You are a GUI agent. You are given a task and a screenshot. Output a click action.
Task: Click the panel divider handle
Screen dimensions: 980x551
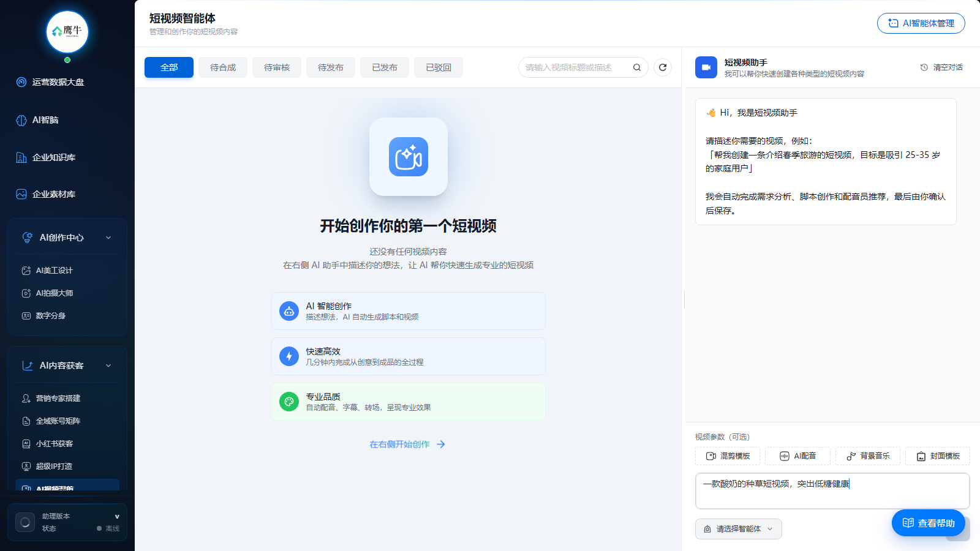[x=684, y=299]
